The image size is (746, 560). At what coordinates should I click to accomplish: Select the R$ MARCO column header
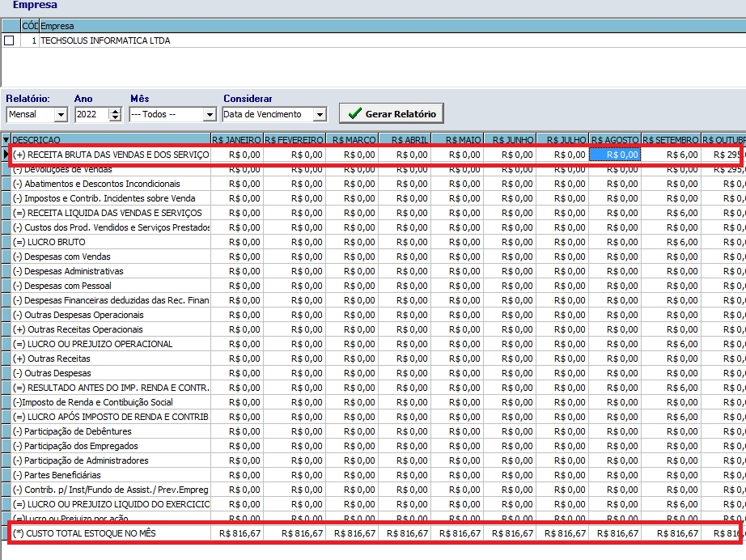[x=352, y=140]
